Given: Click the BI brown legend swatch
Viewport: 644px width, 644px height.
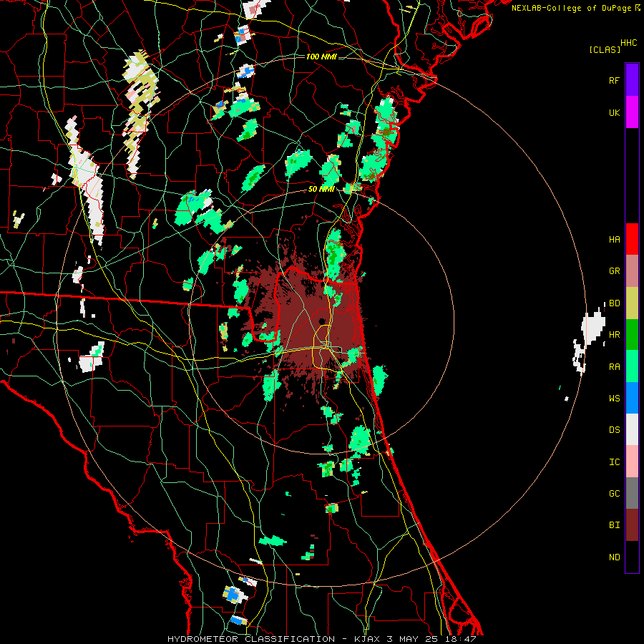Looking at the screenshot, I should (632, 525).
